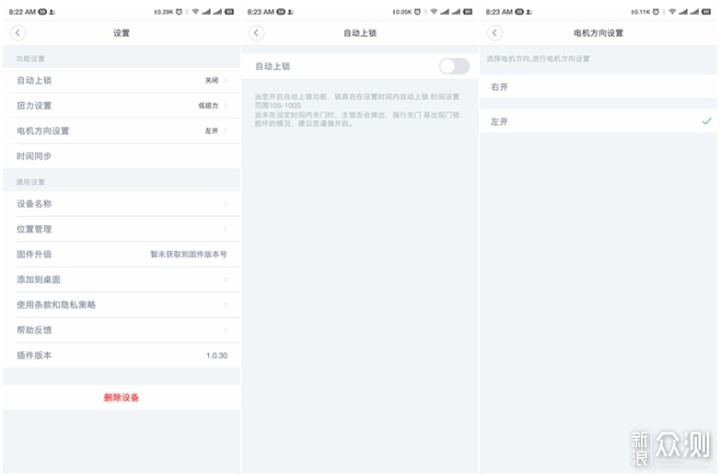The height and width of the screenshot is (476, 720).
Task: Tap back arrow on 设置 screen
Action: 18,33
